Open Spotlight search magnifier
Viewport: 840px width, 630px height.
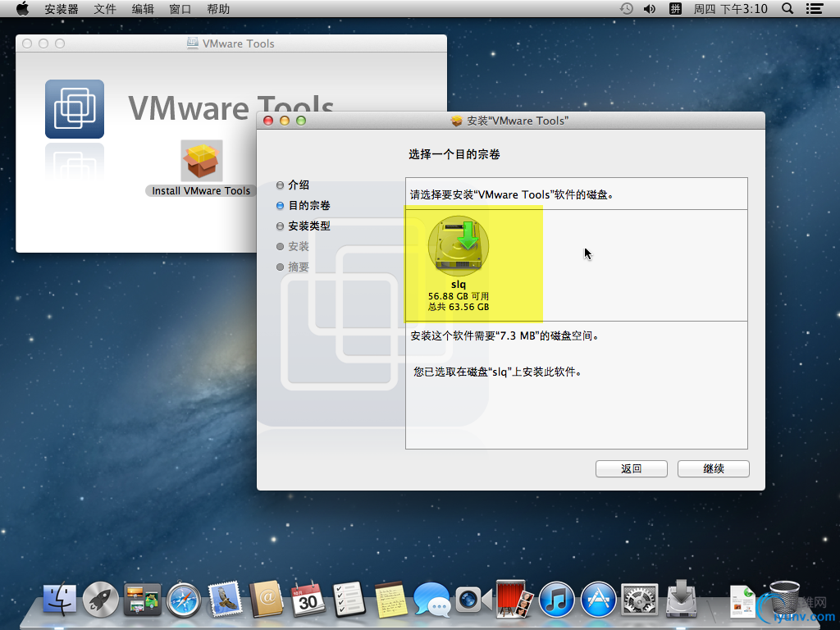(787, 8)
